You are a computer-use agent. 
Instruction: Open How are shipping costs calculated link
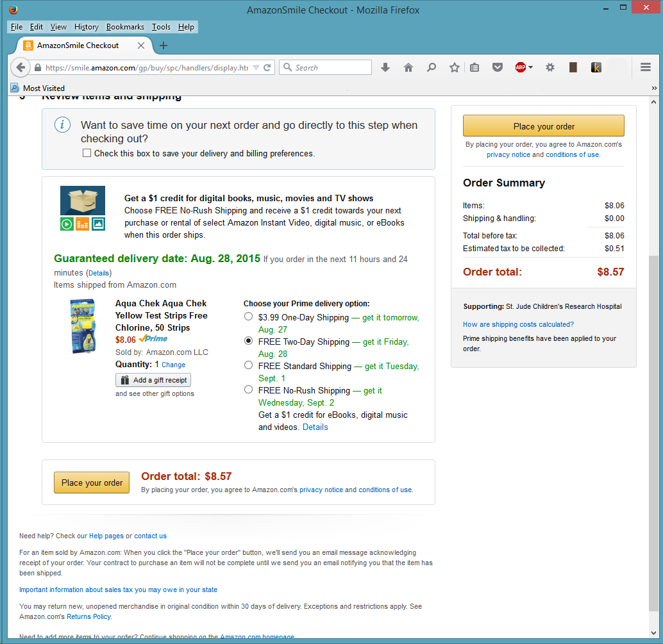[518, 324]
